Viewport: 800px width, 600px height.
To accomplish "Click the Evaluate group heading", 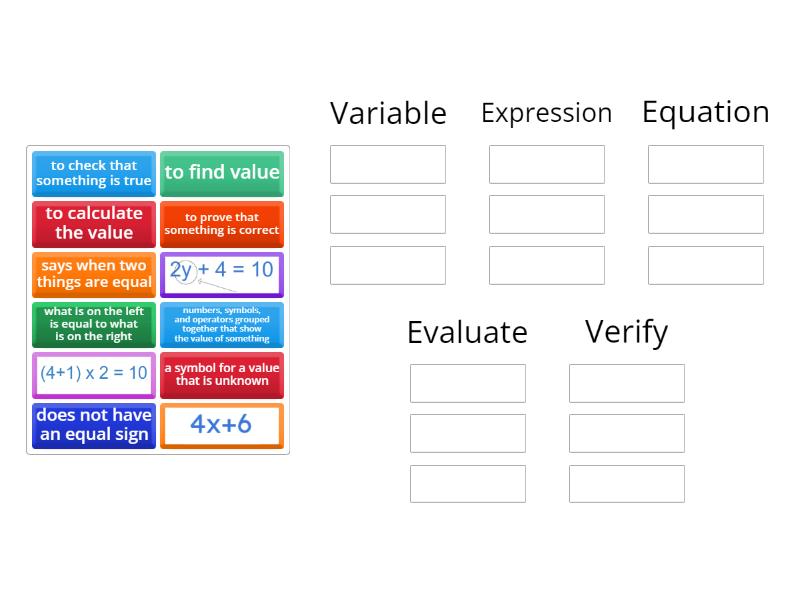I will pos(467,332).
